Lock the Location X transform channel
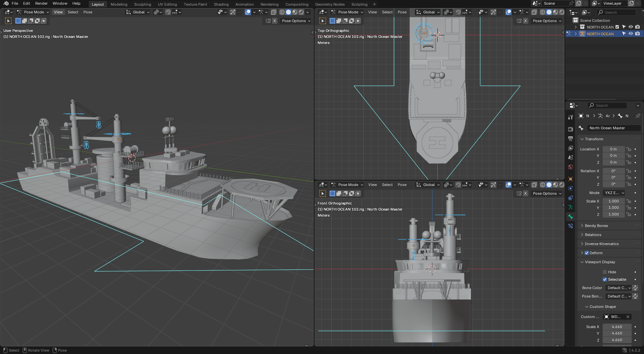Screen dimensions: 644x354 coord(629,149)
